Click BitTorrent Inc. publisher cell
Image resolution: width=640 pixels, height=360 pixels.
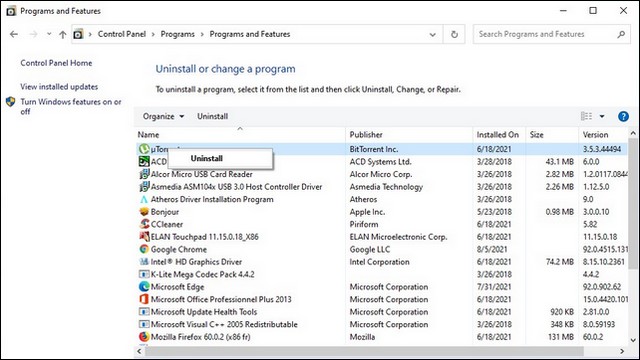point(374,149)
